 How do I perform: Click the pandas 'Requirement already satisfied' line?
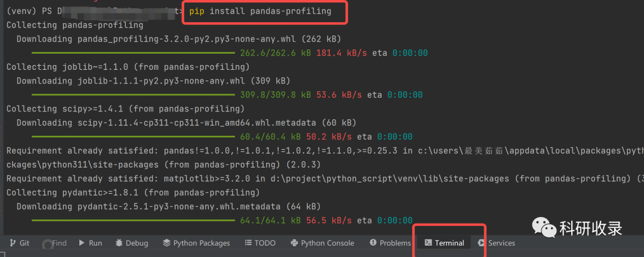click(x=325, y=151)
